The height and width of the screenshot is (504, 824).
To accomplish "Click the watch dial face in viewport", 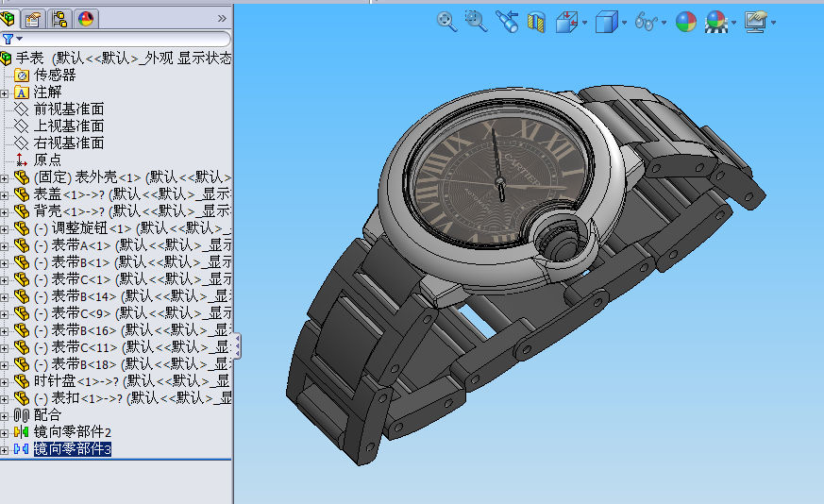I will point(499,181).
